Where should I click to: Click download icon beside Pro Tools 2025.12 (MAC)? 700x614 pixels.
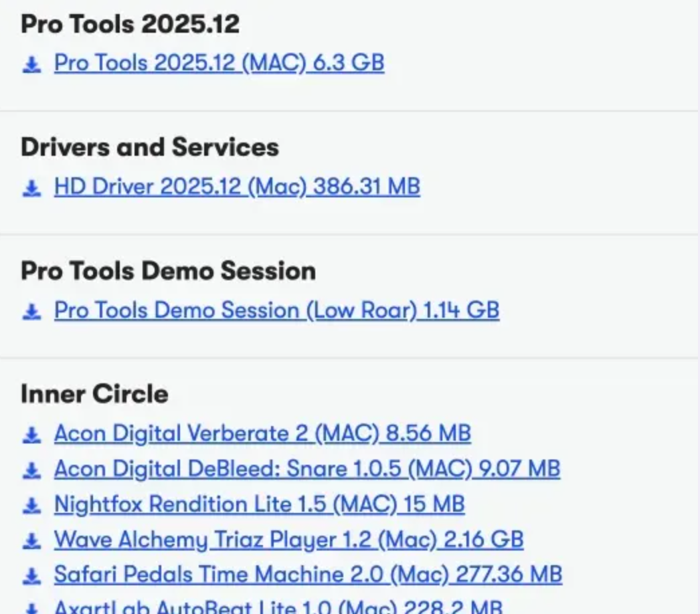[31, 64]
